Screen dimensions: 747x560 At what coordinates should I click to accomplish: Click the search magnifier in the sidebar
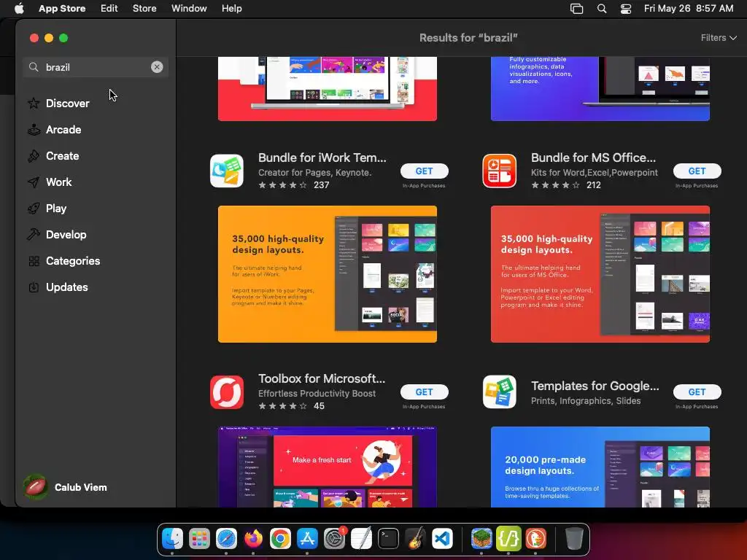tap(34, 67)
